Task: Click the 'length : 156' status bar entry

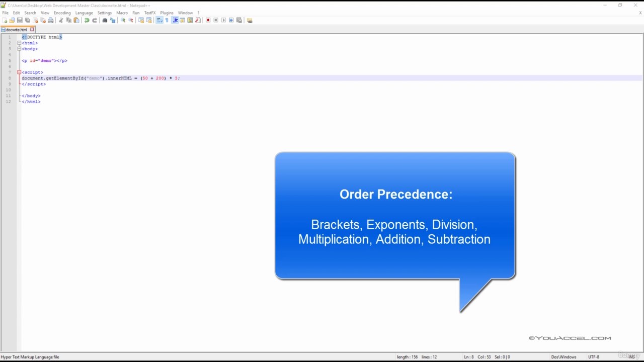Action: coord(408,357)
